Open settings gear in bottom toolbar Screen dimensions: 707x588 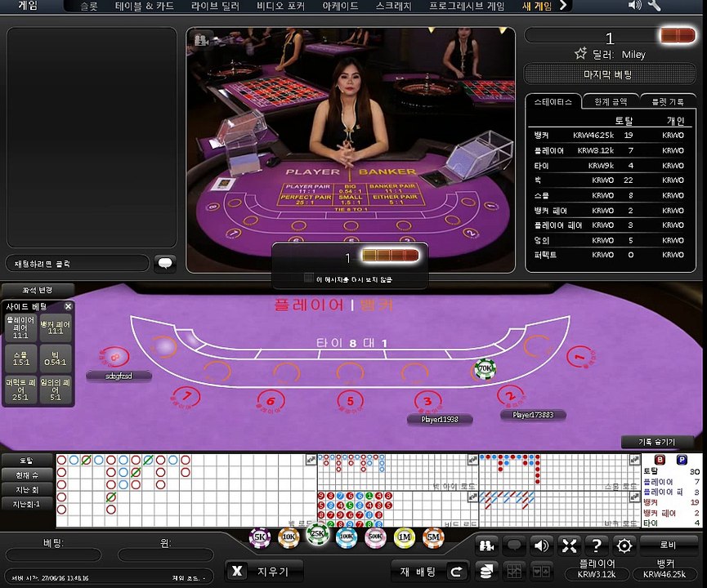pos(624,546)
